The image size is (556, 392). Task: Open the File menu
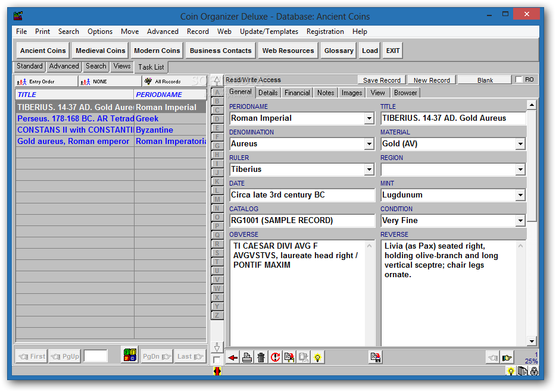pos(21,32)
